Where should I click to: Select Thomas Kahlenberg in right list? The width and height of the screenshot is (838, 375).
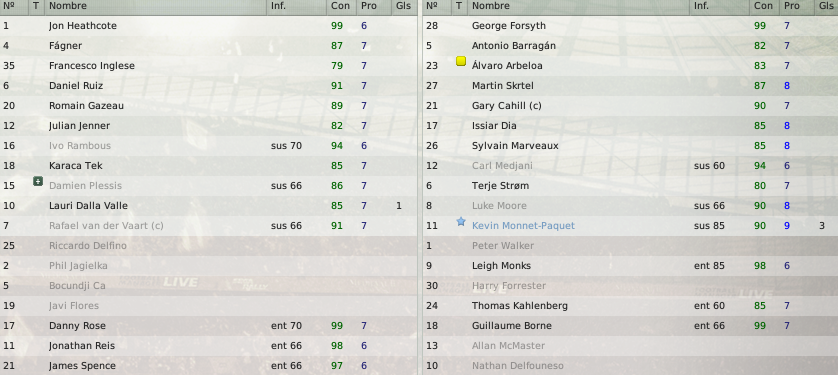[631, 306]
